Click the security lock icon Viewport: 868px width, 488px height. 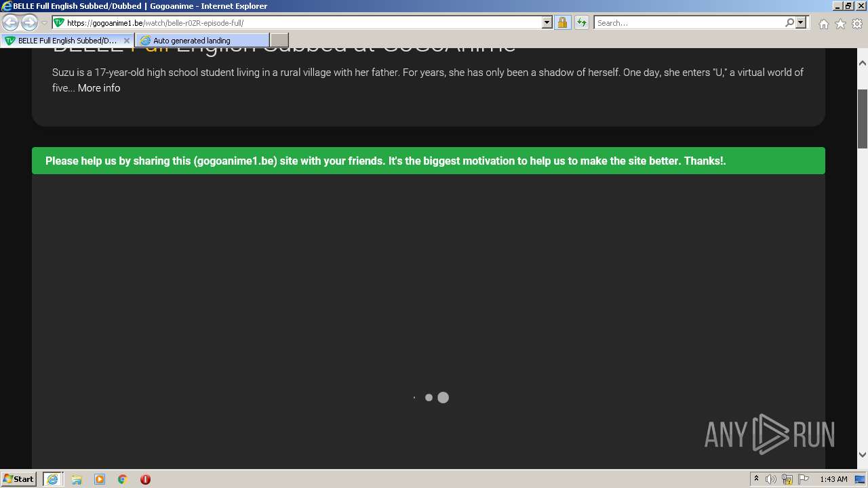(562, 22)
